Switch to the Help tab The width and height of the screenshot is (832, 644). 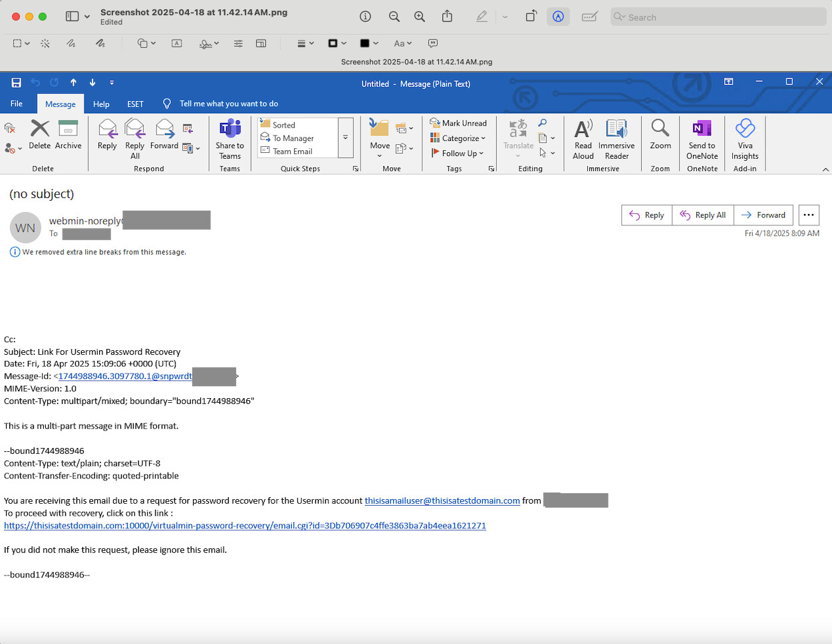pos(101,104)
